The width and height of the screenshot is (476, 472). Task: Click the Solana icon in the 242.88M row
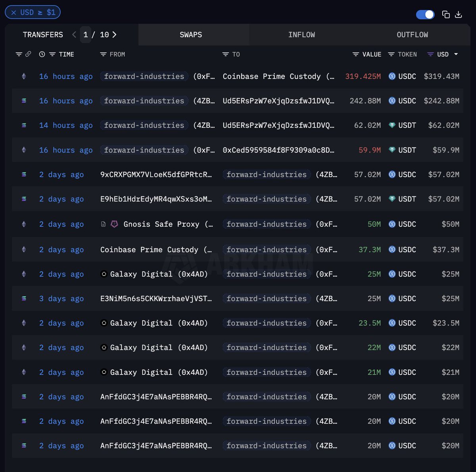click(x=24, y=101)
